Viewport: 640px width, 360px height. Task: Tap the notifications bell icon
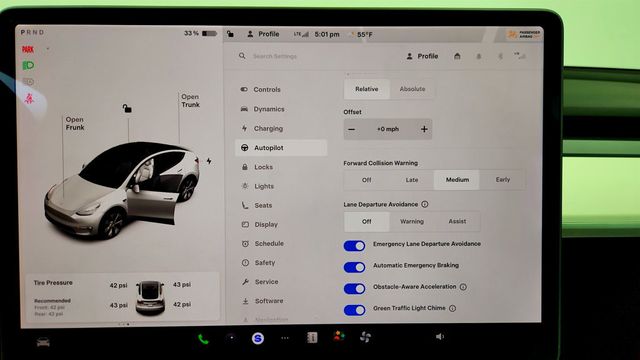[x=479, y=56]
